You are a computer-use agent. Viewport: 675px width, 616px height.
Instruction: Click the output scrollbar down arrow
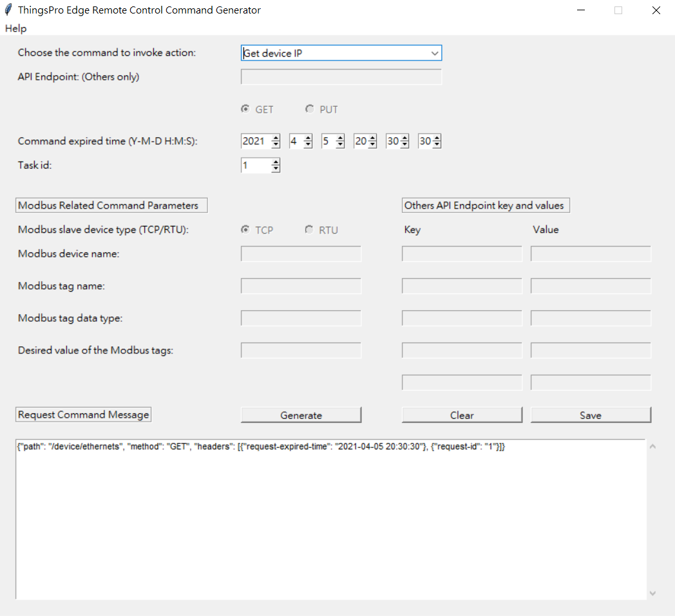[652, 593]
